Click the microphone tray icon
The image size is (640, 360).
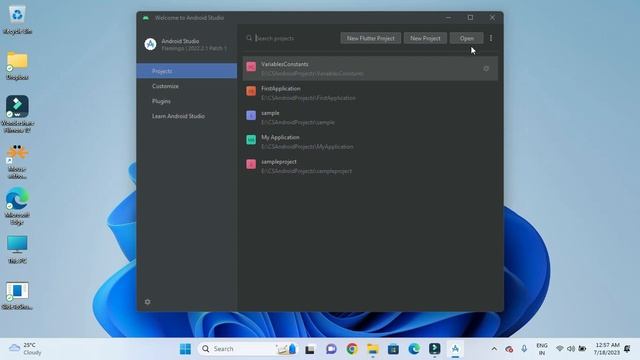click(x=524, y=349)
